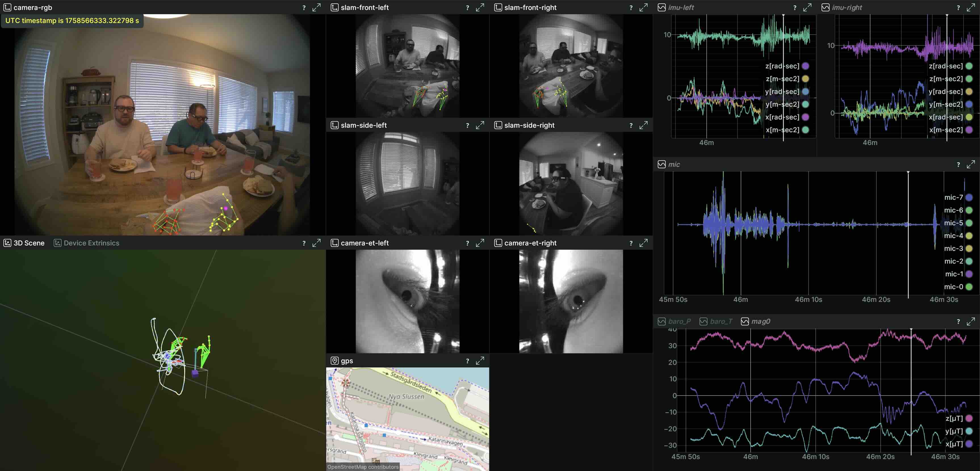Open help for slam-front-left panel

click(467, 7)
